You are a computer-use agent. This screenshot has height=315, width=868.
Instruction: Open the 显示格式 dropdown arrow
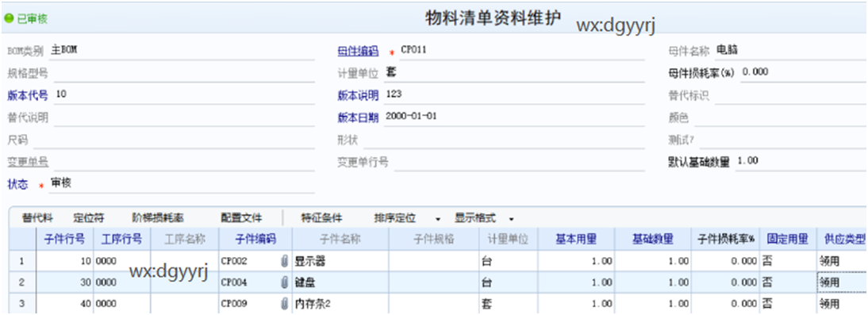pyautogui.click(x=511, y=218)
